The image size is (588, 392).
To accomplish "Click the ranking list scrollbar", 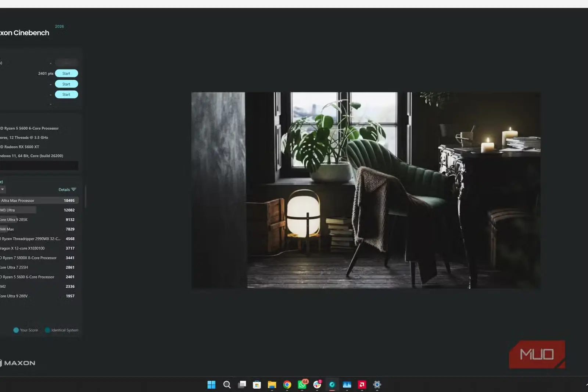I will [86, 197].
